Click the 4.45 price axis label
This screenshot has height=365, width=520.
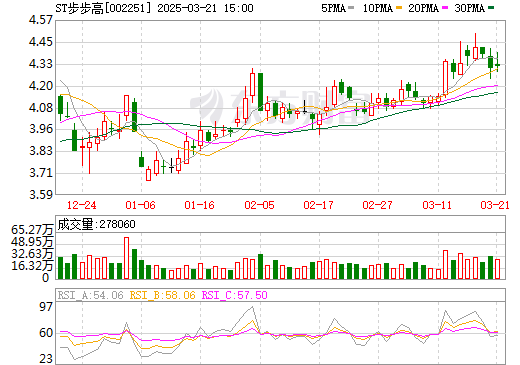(41, 42)
